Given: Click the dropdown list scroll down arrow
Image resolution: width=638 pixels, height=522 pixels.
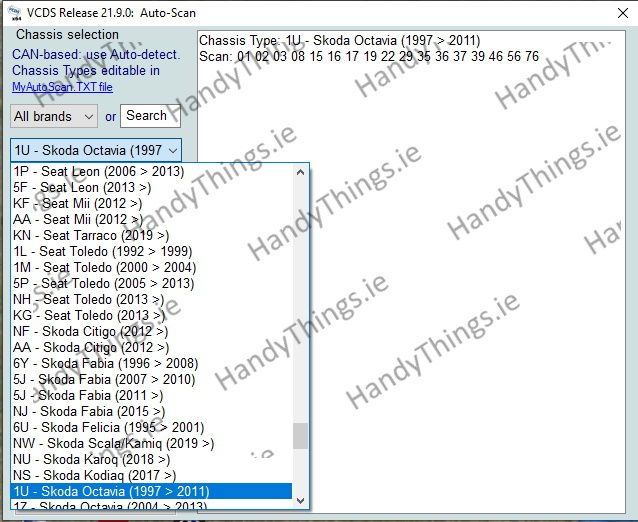Looking at the screenshot, I should [301, 500].
